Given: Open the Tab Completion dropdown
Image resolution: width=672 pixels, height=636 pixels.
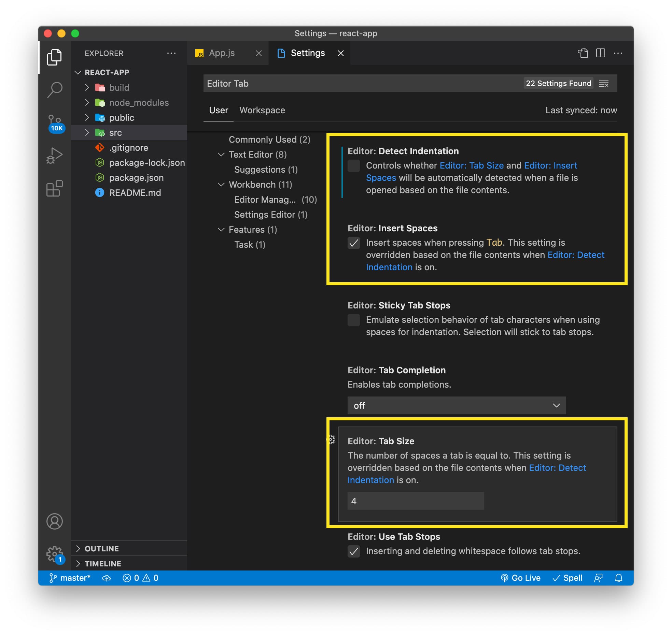Looking at the screenshot, I should click(457, 405).
